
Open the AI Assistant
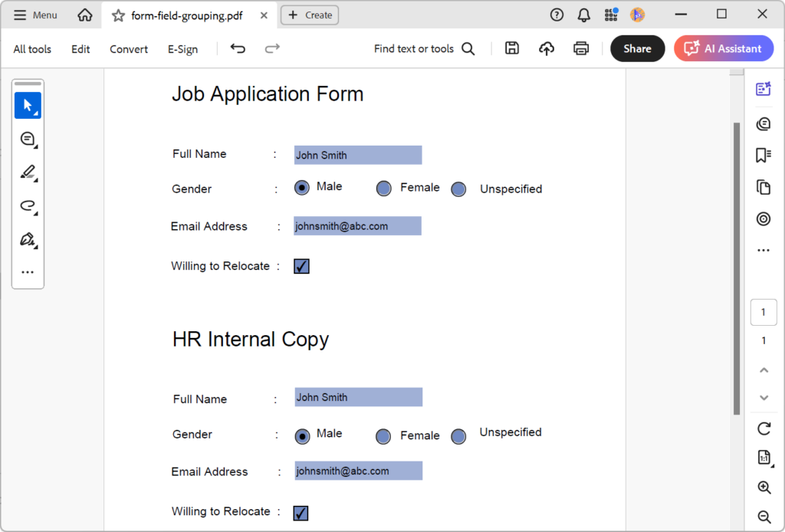coord(723,48)
